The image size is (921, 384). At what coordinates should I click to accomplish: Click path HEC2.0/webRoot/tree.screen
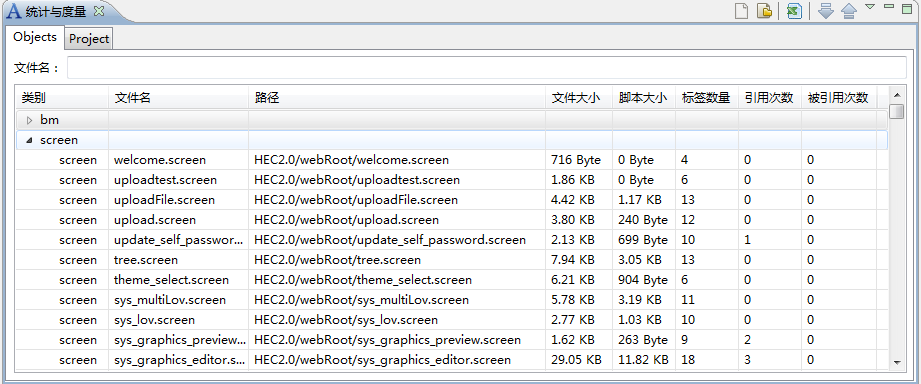coord(337,260)
